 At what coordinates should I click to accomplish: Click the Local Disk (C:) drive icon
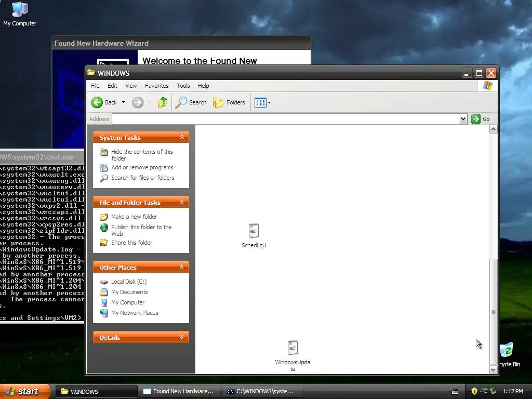[104, 282]
